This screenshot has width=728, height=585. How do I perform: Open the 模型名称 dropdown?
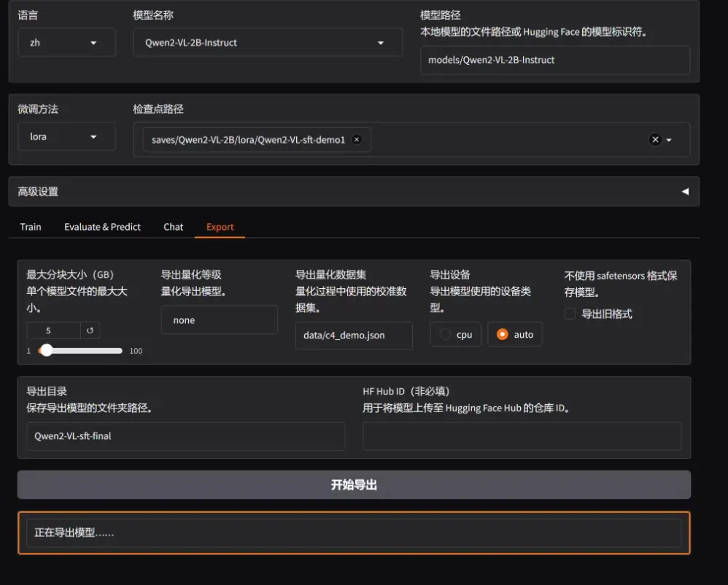268,43
